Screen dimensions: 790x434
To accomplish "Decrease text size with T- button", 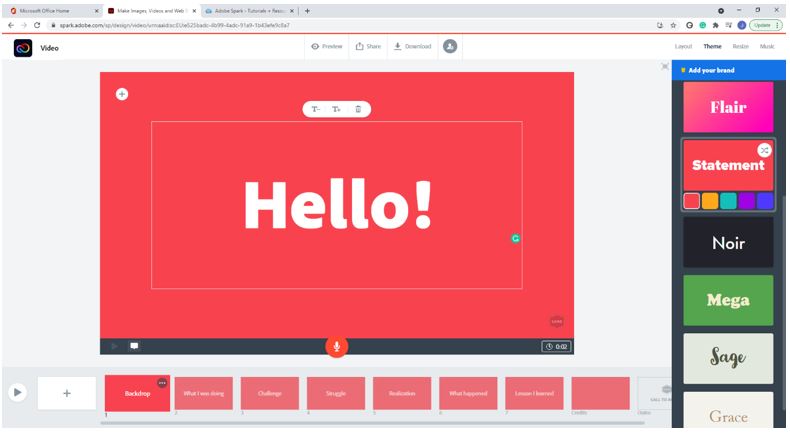I will point(315,109).
